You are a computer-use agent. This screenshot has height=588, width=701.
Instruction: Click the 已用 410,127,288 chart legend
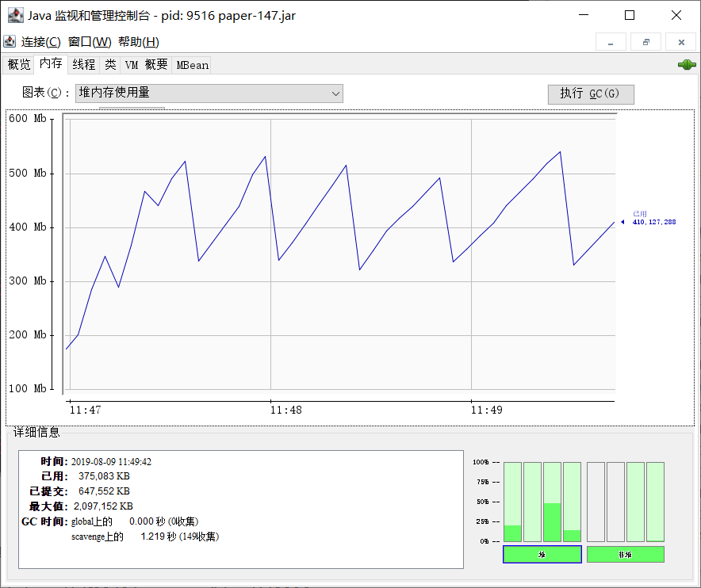click(x=653, y=218)
